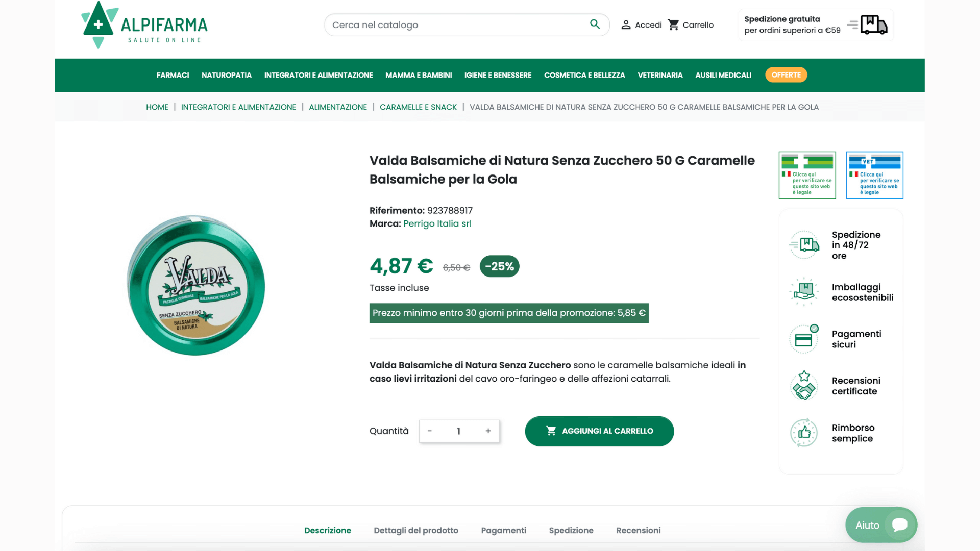Click the search magnifier icon
The image size is (980, 551).
pyautogui.click(x=595, y=24)
